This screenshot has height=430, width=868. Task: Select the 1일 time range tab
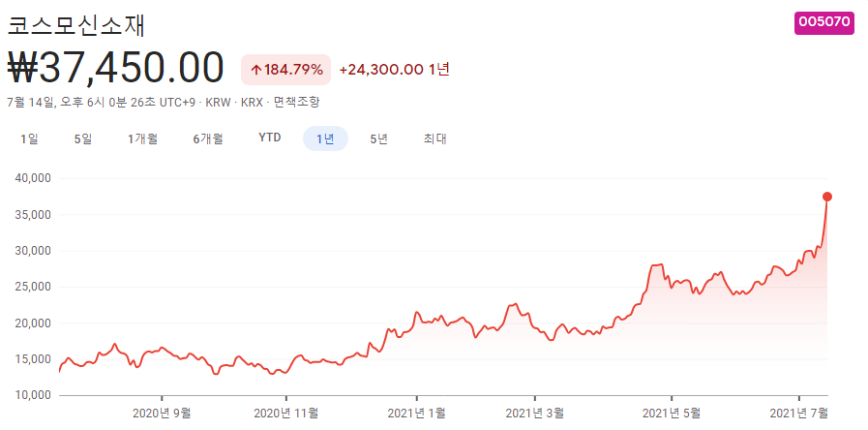pos(29,138)
